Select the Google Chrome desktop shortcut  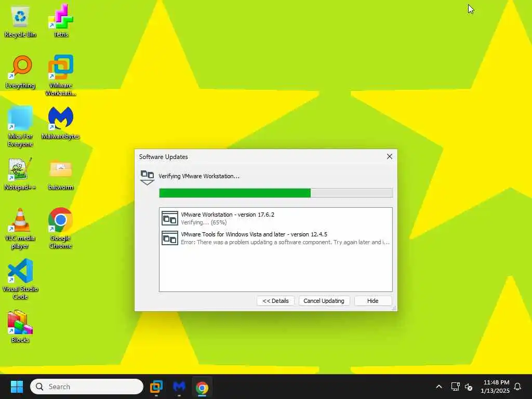pyautogui.click(x=61, y=228)
